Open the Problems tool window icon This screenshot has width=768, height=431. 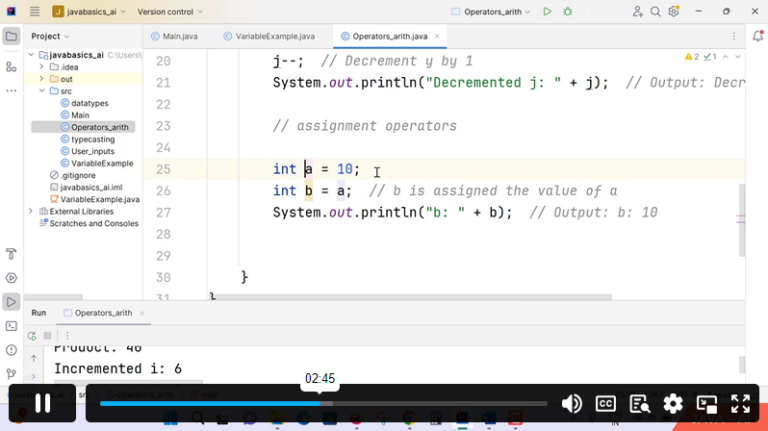pyautogui.click(x=11, y=350)
